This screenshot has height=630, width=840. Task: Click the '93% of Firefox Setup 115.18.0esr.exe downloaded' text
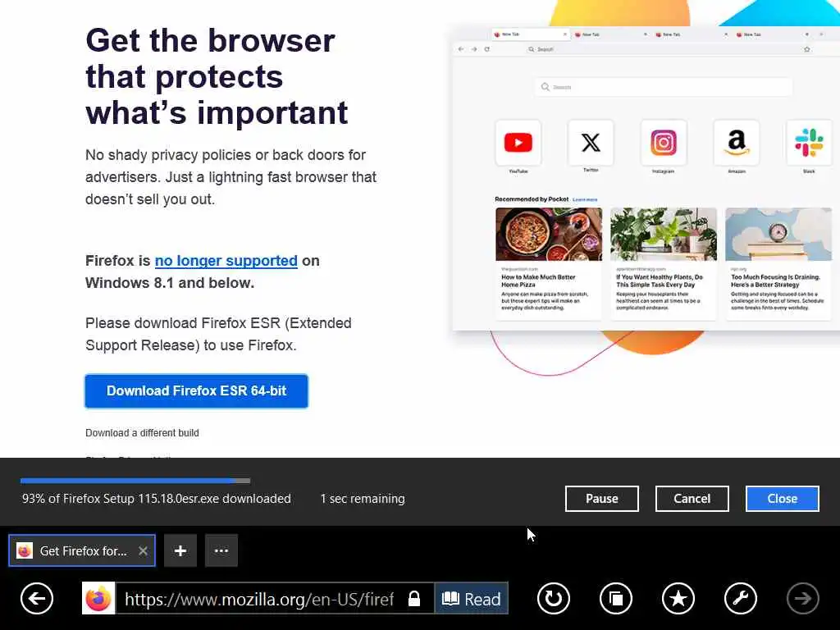tap(157, 499)
